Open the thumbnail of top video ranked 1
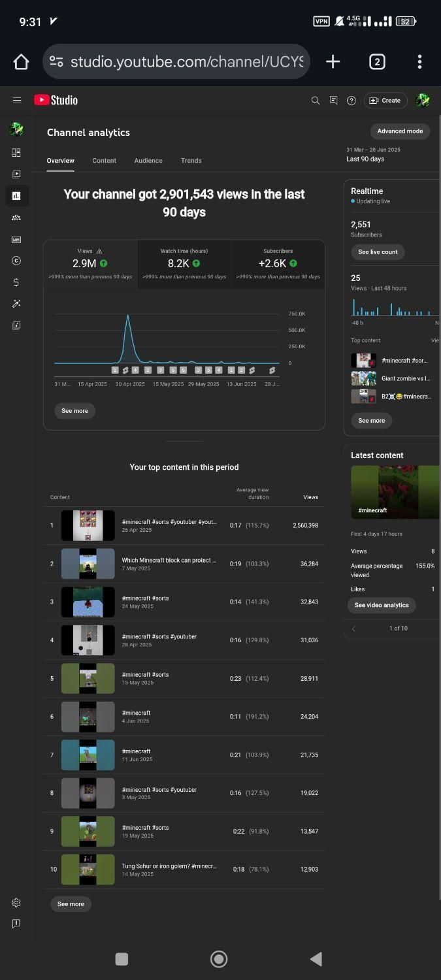Image resolution: width=441 pixels, height=980 pixels. [88, 525]
